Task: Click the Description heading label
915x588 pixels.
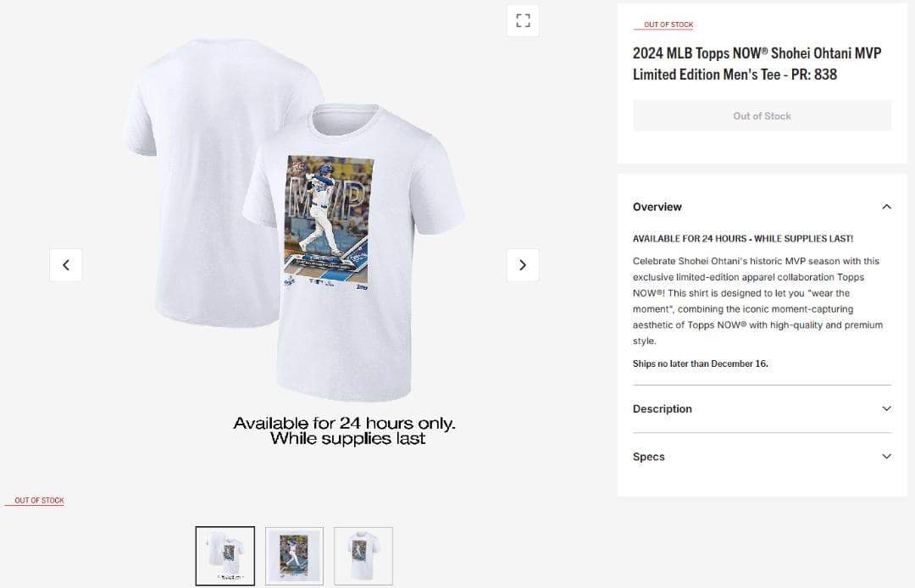Action: pyautogui.click(x=663, y=408)
